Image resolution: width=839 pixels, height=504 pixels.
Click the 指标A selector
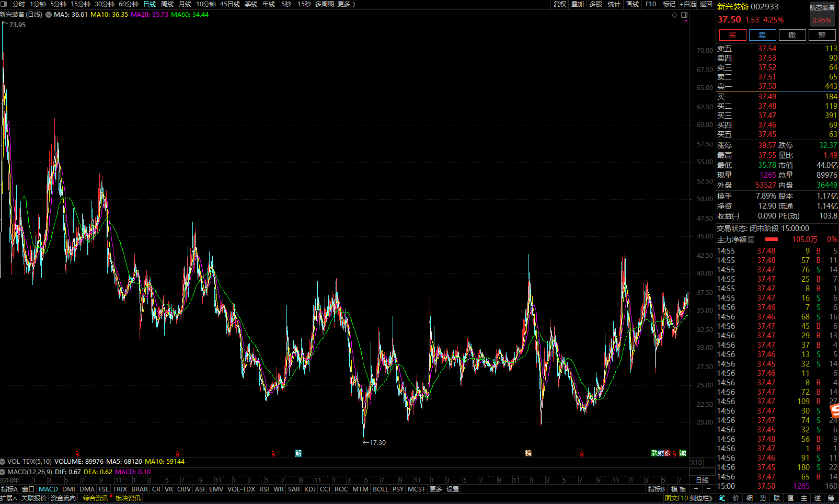pos(9,489)
